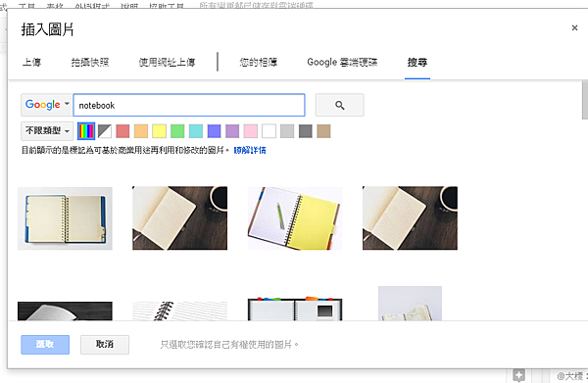Image resolution: width=588 pixels, height=383 pixels.
Task: Switch to the 上傳 upload tab
Action: point(32,63)
